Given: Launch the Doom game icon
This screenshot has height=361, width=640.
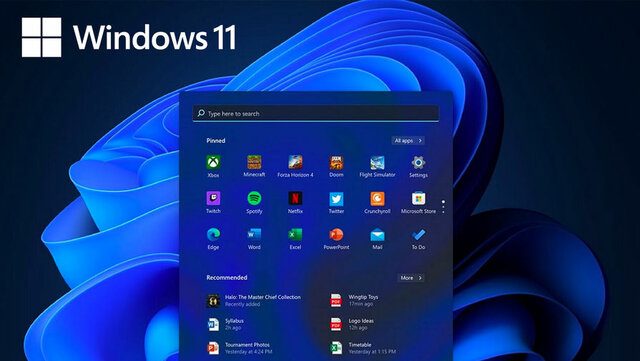Looking at the screenshot, I should (x=336, y=162).
